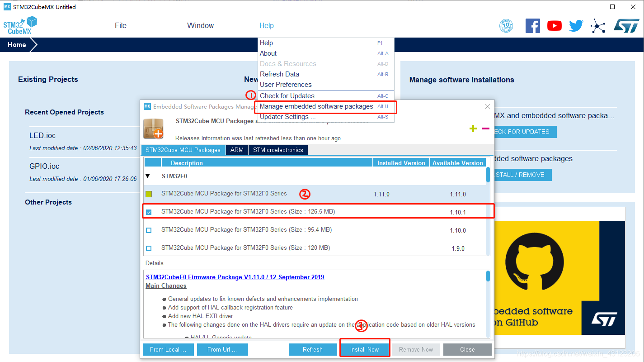644x362 pixels.
Task: Click the ST community network icon
Action: (x=598, y=26)
